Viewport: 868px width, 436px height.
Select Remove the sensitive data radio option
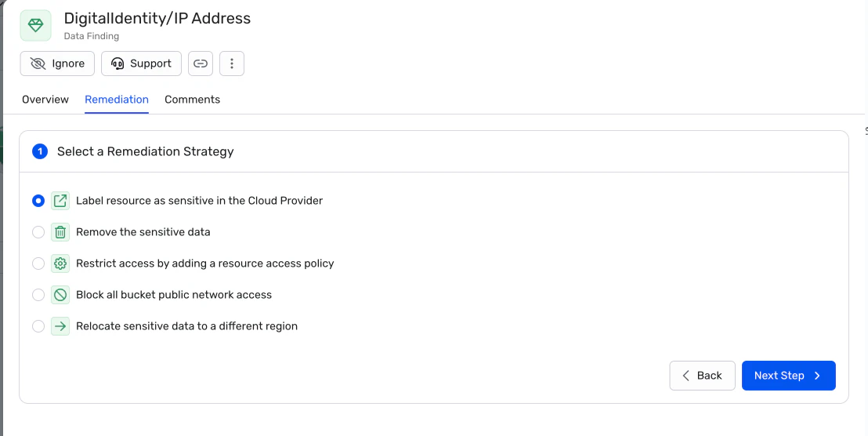pyautogui.click(x=38, y=232)
